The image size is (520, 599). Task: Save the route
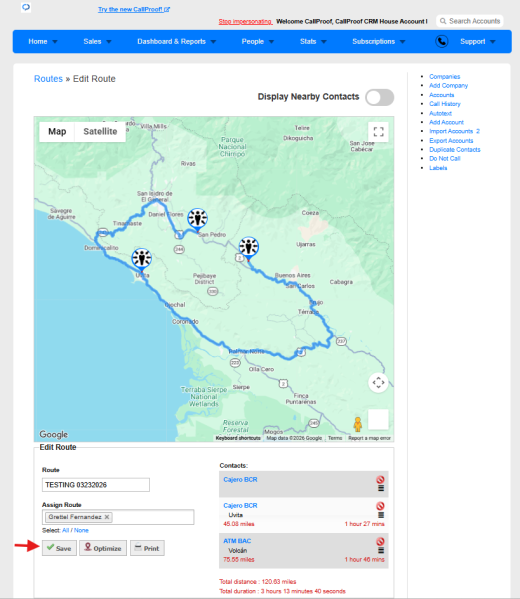pyautogui.click(x=59, y=548)
